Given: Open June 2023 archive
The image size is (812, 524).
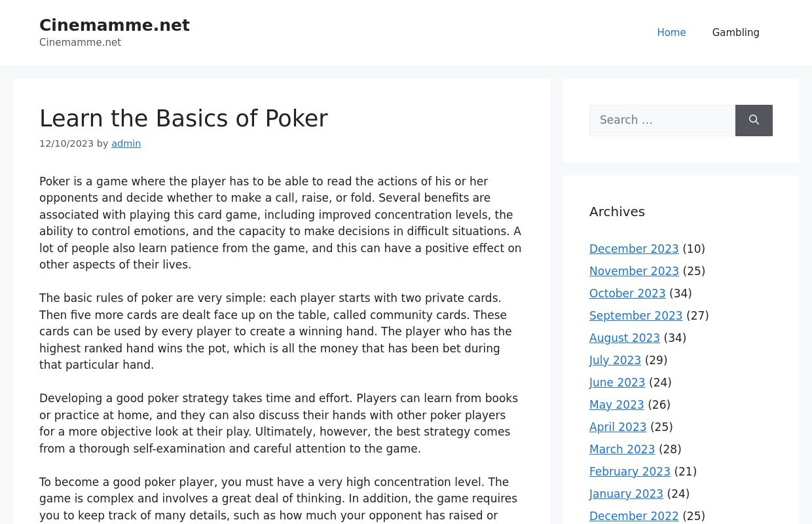Looking at the screenshot, I should (x=617, y=383).
